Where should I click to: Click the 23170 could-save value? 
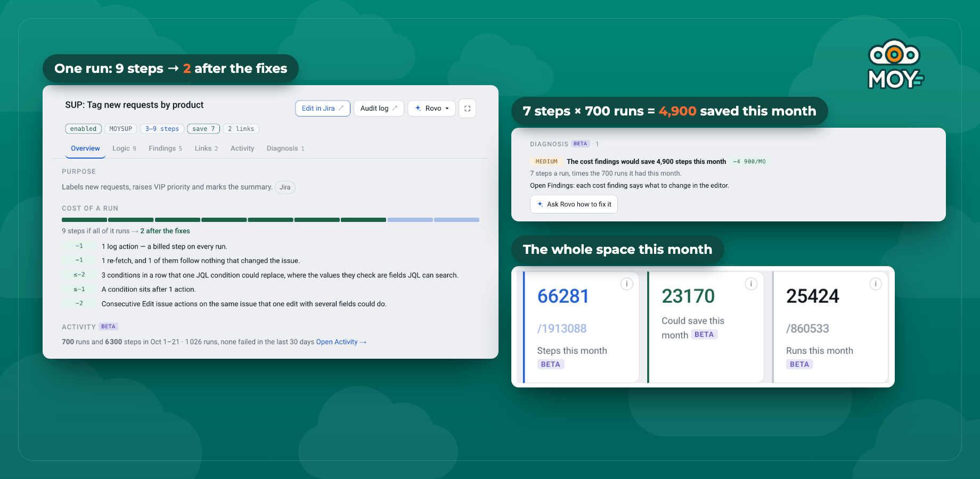(688, 296)
